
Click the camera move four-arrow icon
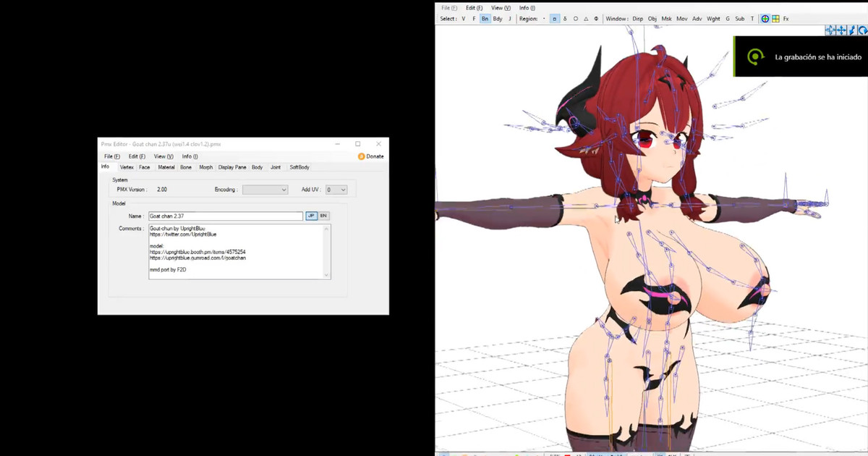[x=831, y=30]
